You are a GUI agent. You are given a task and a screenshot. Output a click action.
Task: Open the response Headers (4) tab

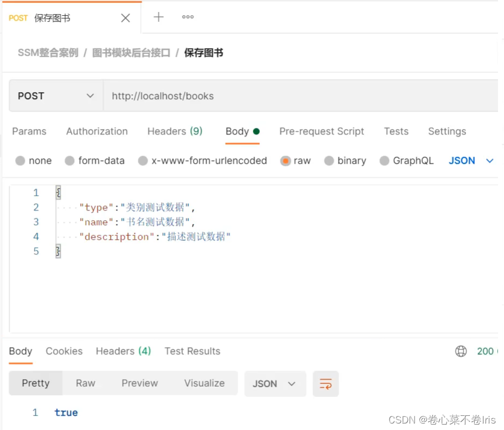coord(124,351)
